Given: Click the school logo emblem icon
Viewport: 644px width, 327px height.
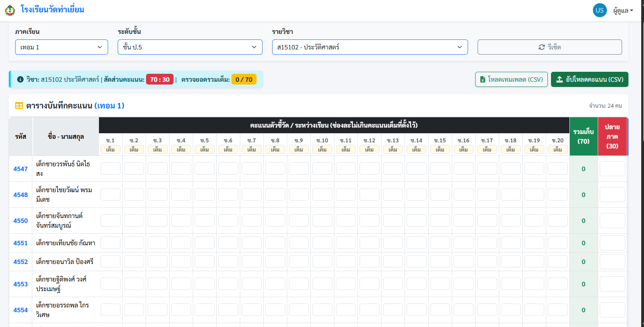Looking at the screenshot, I should [x=10, y=10].
